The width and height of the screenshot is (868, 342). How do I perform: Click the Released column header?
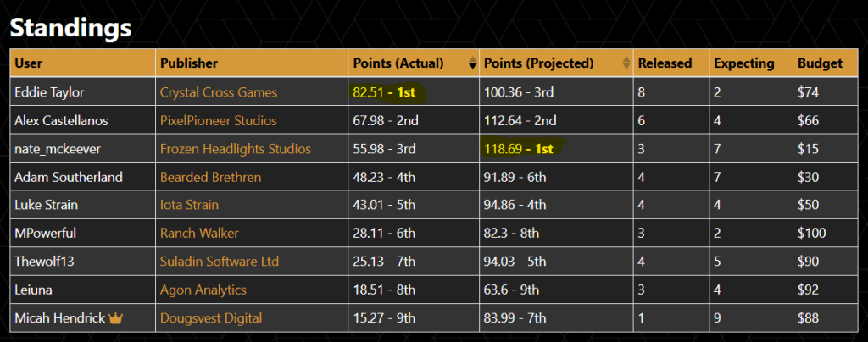[x=665, y=63]
